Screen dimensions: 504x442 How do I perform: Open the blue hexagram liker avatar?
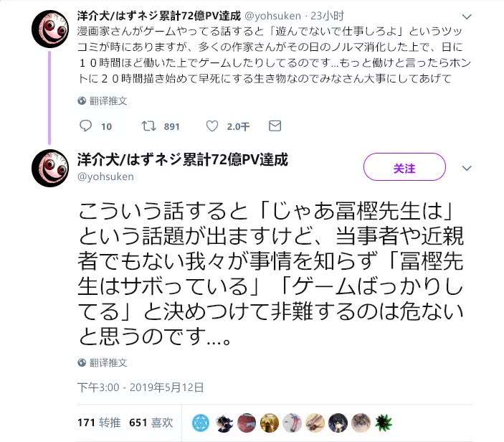click(x=201, y=423)
